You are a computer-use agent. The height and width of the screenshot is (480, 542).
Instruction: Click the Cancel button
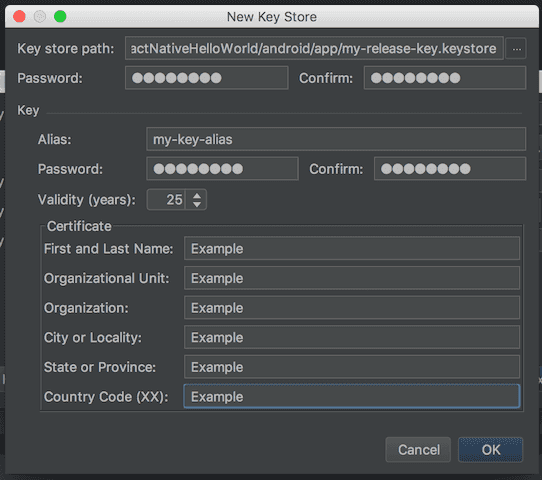(x=418, y=450)
